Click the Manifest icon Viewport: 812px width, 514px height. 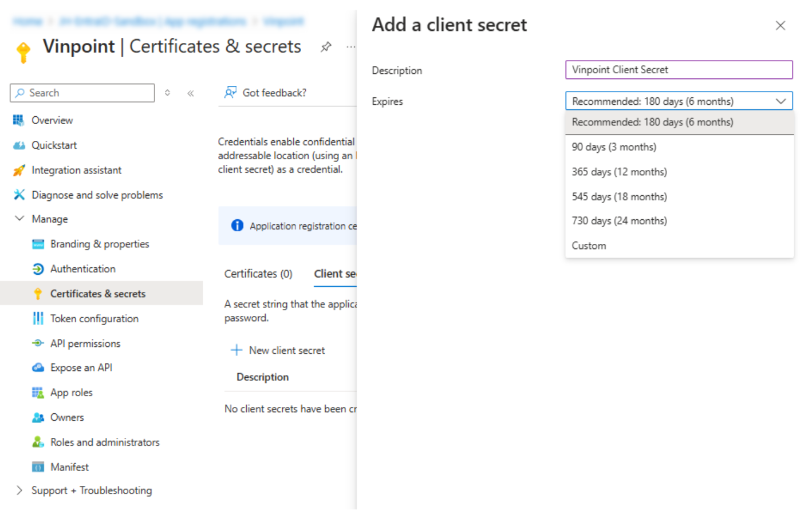tap(38, 467)
